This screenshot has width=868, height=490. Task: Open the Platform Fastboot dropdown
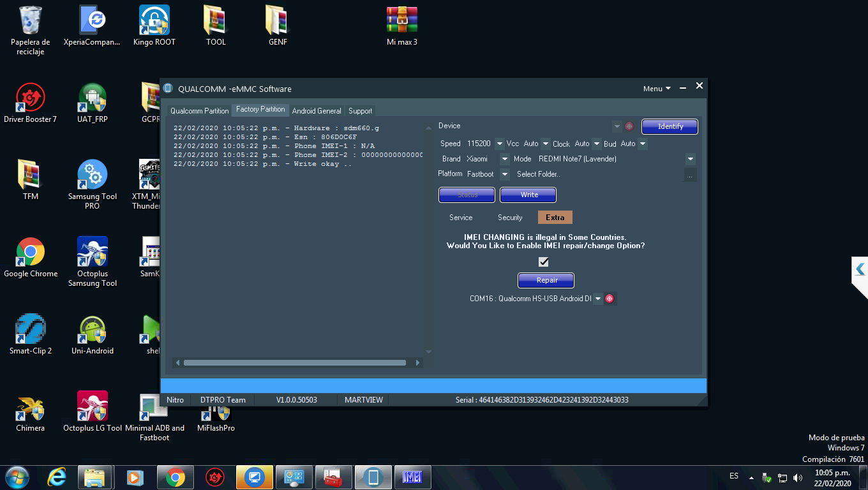(x=504, y=174)
